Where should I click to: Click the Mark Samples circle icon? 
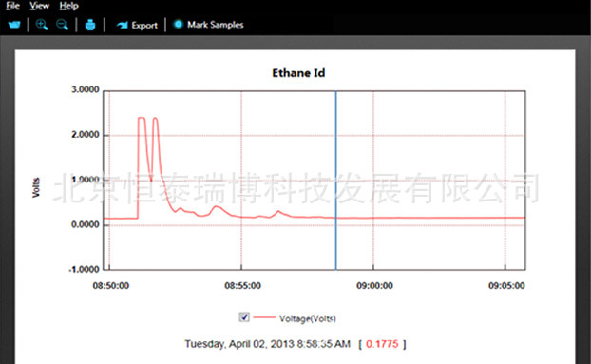(x=178, y=24)
